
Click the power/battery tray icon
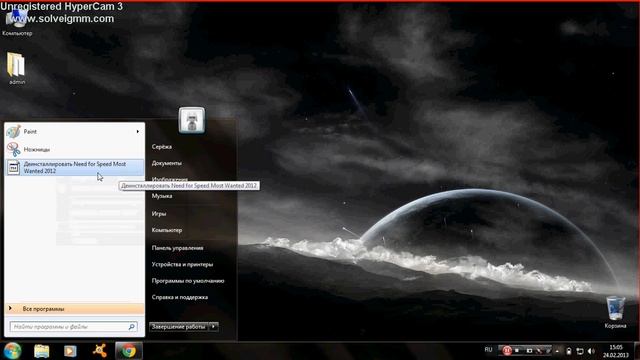coord(569,351)
